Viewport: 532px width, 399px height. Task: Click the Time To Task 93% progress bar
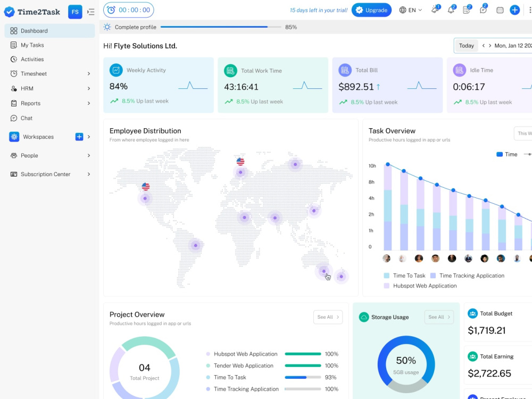pos(303,377)
